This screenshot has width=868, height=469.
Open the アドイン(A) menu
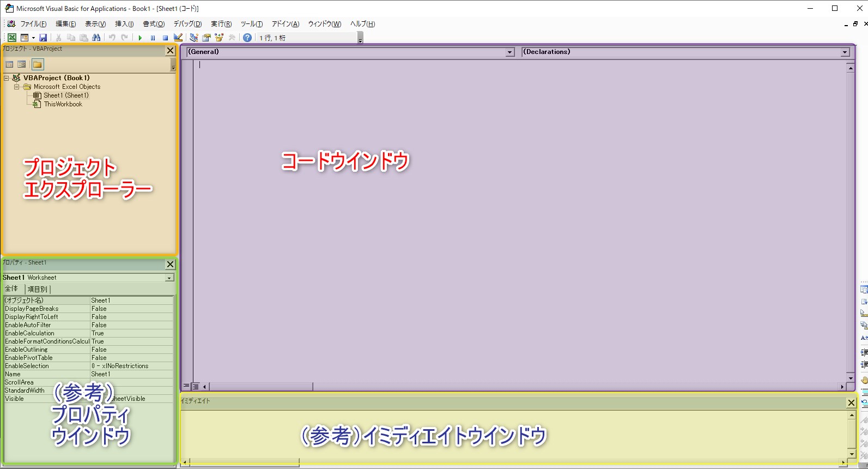point(286,24)
